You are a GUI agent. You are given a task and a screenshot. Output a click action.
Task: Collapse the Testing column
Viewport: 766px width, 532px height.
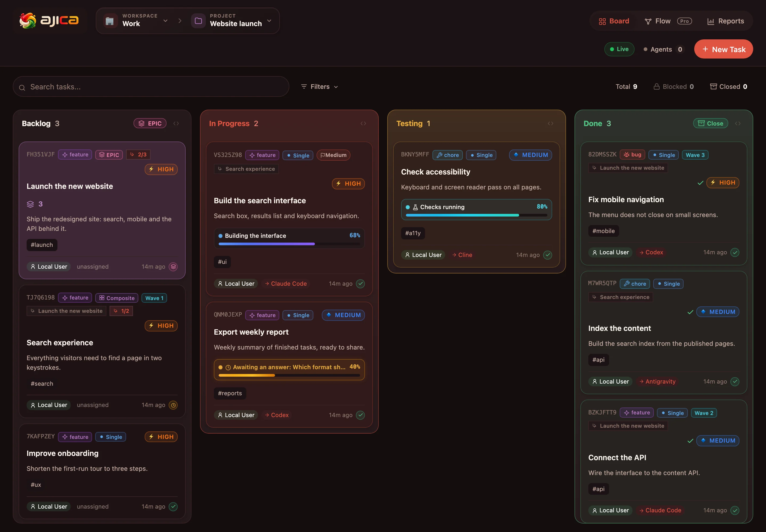coord(551,124)
